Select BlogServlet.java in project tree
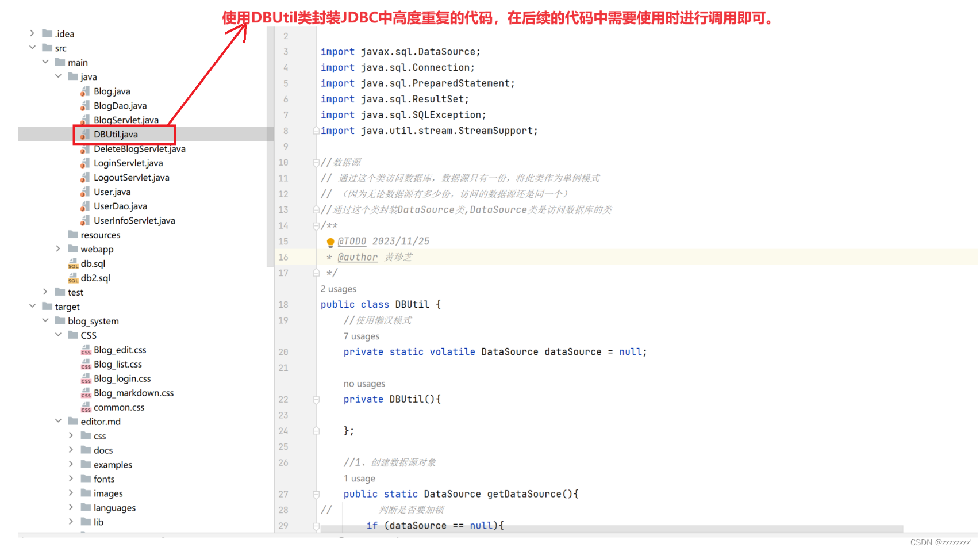The height and width of the screenshot is (551, 980). [x=126, y=120]
